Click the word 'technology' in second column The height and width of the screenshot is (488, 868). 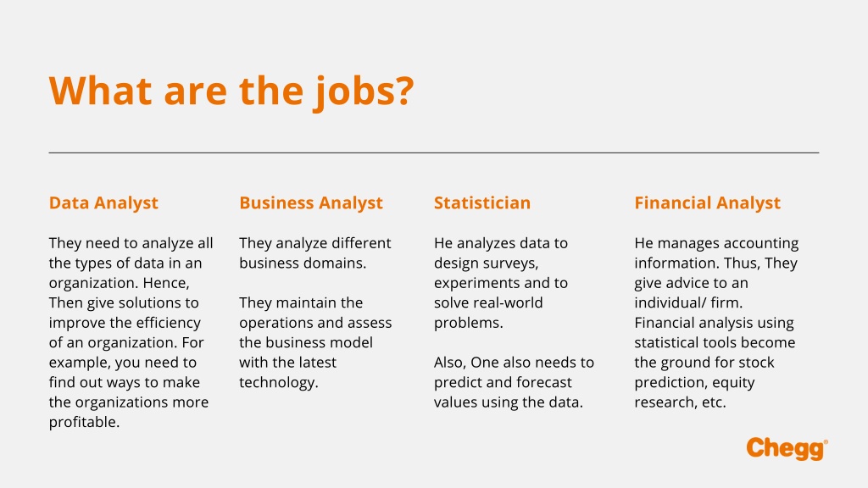tap(277, 382)
